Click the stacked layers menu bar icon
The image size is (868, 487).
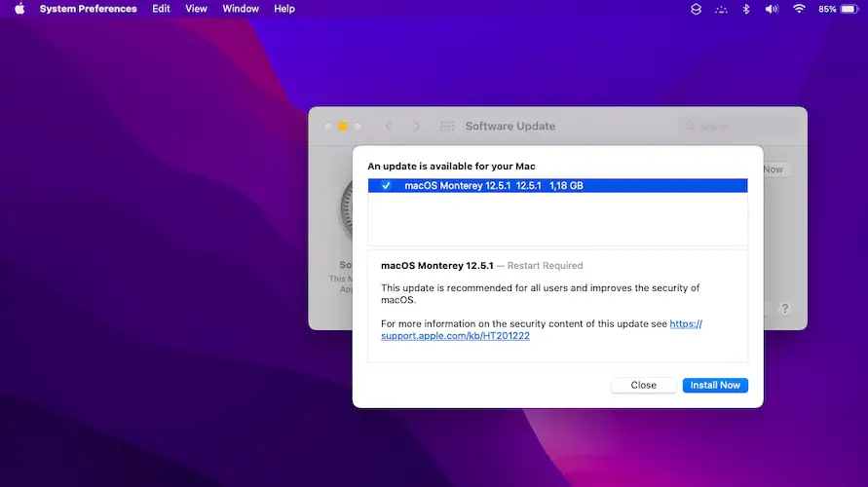[x=696, y=9]
